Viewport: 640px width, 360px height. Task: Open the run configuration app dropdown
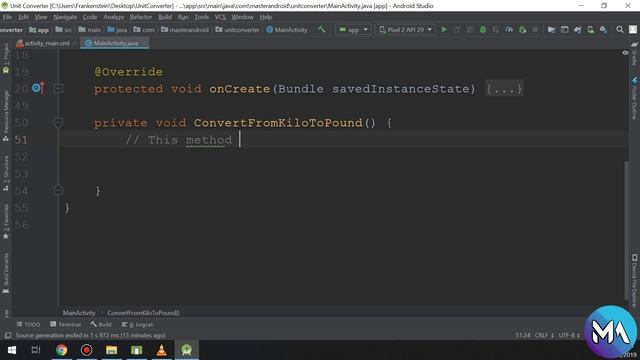coord(353,29)
